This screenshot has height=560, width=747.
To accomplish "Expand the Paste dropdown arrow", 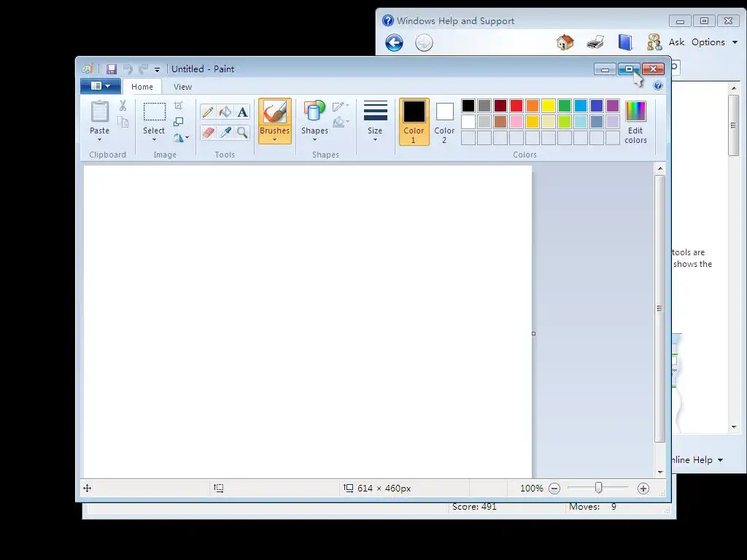I will click(x=99, y=139).
